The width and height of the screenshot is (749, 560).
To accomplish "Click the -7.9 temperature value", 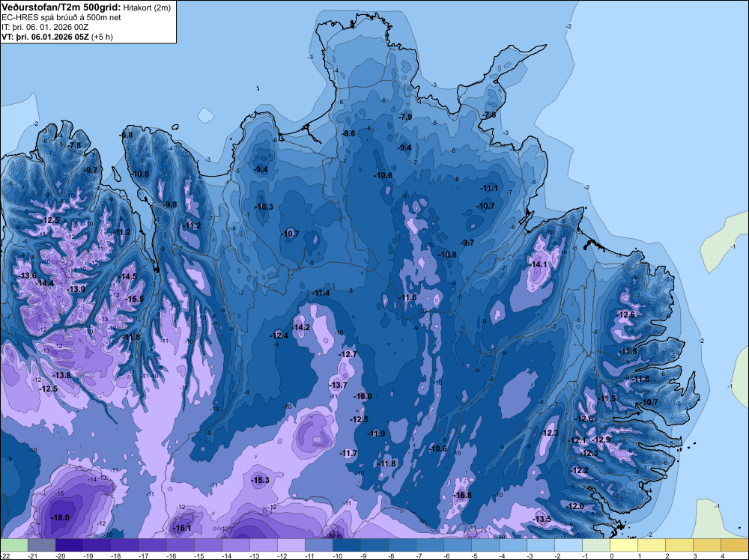I will [x=405, y=117].
